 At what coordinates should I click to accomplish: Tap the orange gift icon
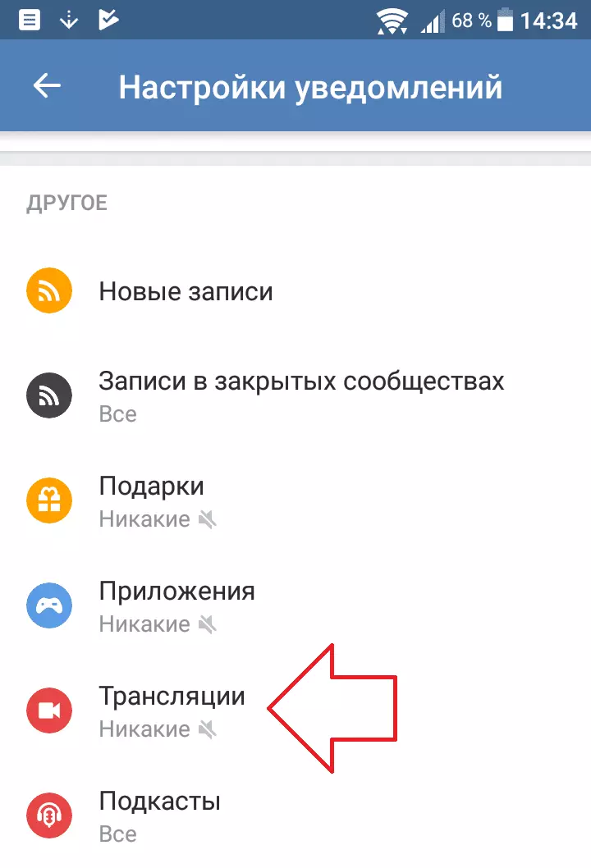(49, 500)
